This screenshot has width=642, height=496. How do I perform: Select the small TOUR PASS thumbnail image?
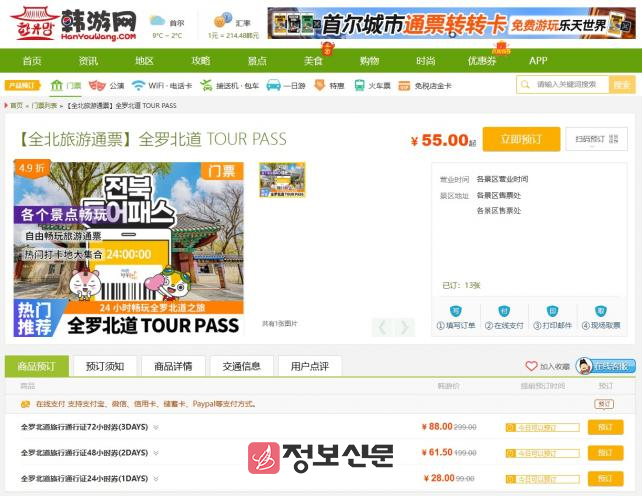[x=281, y=181]
